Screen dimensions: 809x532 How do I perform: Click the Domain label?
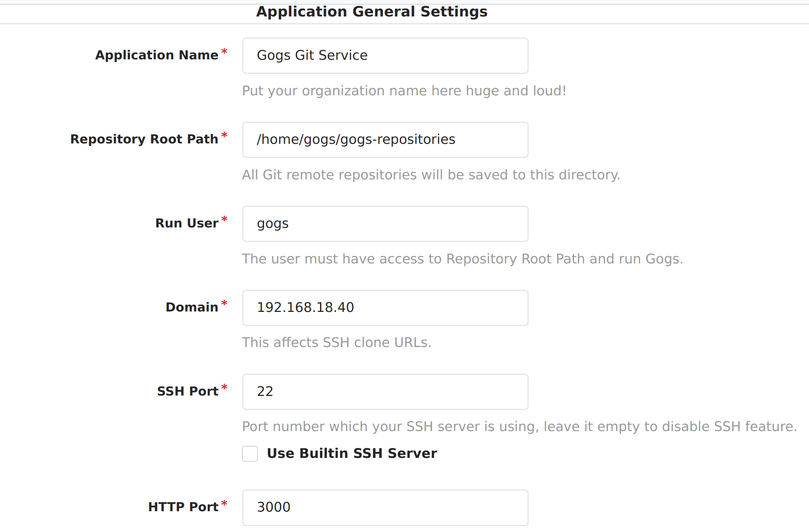click(x=192, y=307)
